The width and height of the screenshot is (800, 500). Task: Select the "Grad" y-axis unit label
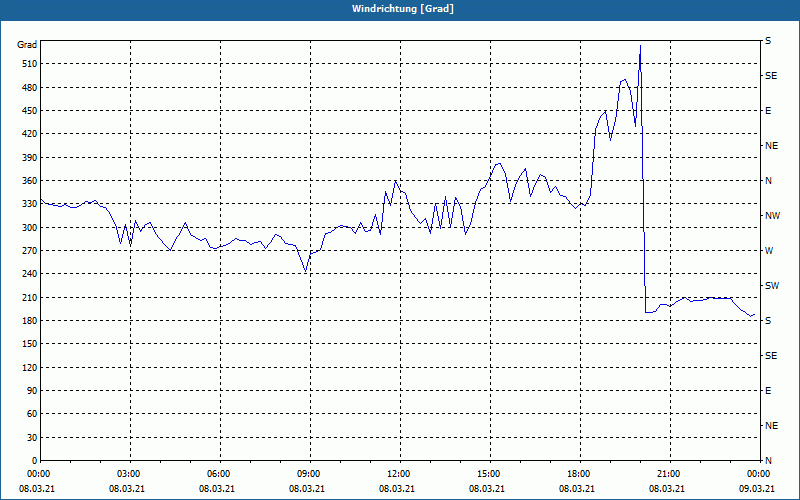click(x=27, y=45)
